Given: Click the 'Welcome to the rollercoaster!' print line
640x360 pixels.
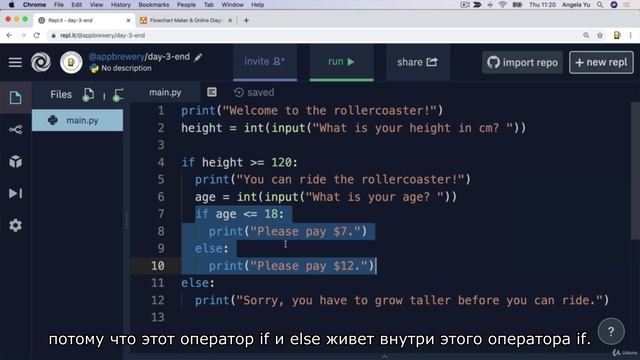Looking at the screenshot, I should [x=312, y=111].
